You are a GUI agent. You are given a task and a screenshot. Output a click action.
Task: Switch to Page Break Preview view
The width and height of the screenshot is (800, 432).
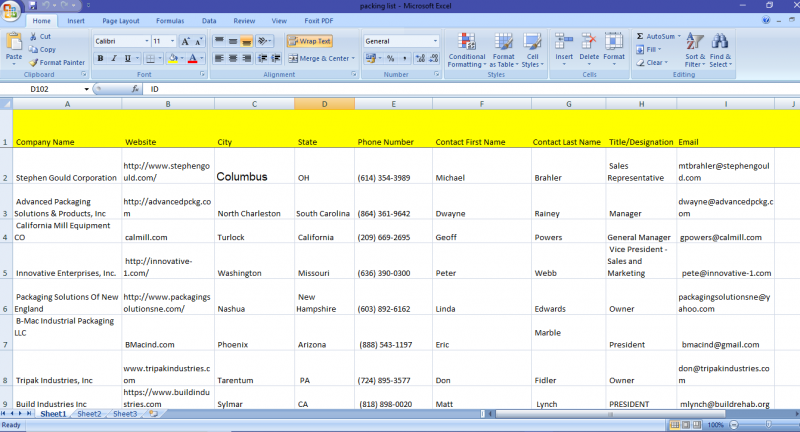(697, 425)
